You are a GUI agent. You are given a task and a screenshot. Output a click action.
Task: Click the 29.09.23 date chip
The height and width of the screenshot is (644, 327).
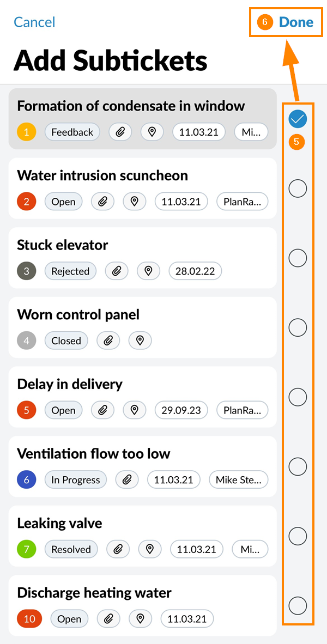click(181, 410)
